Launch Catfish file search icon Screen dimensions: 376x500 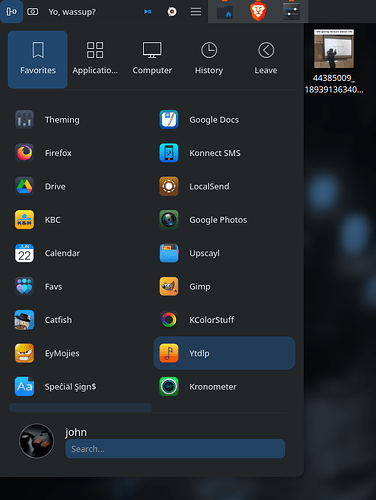(x=24, y=320)
